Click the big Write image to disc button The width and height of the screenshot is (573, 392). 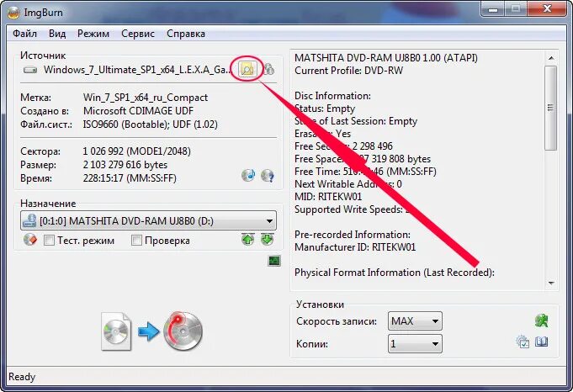(151, 331)
